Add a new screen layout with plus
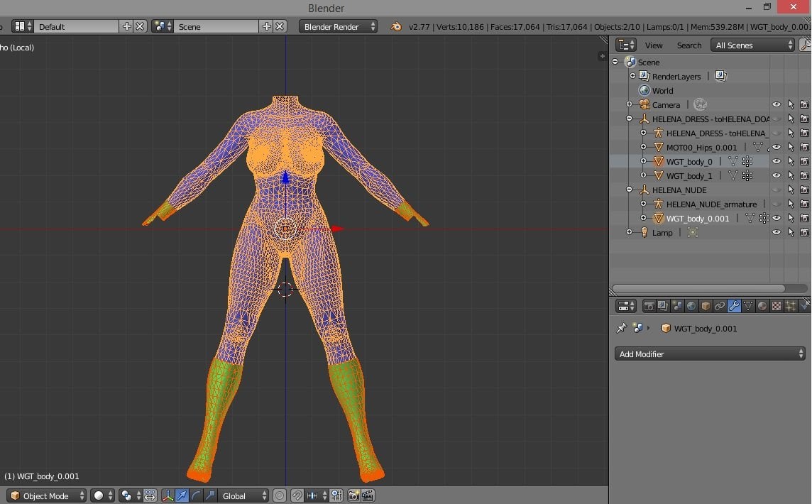 pyautogui.click(x=126, y=26)
